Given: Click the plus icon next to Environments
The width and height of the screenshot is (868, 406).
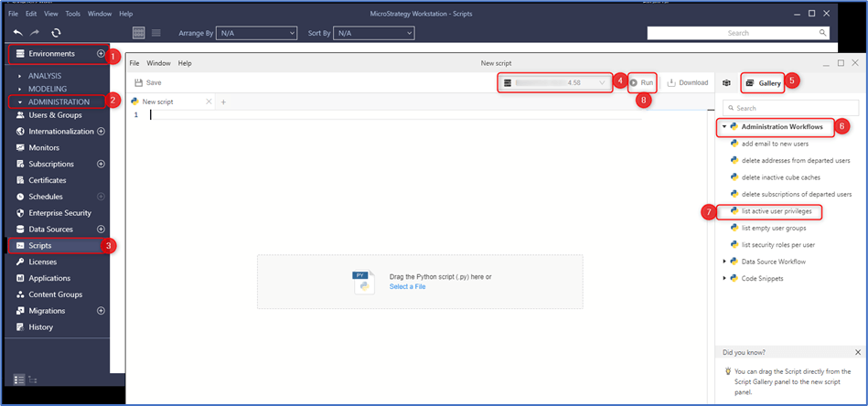Looking at the screenshot, I should (101, 54).
